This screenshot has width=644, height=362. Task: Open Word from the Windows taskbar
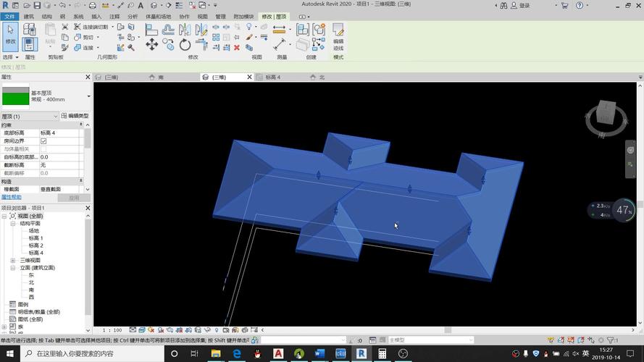(x=320, y=353)
